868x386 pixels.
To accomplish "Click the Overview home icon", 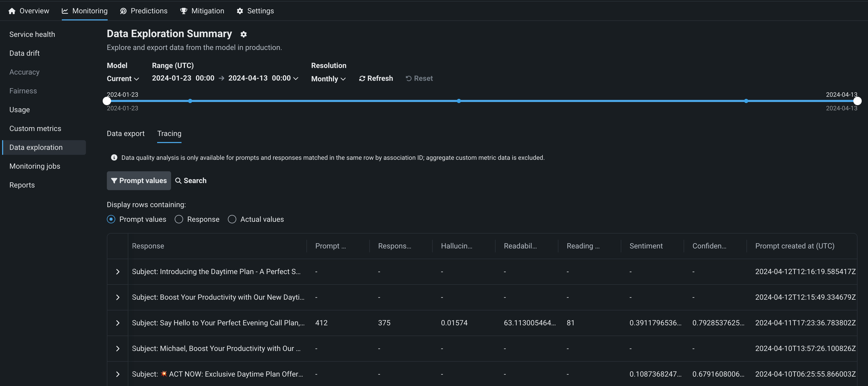I will [12, 11].
